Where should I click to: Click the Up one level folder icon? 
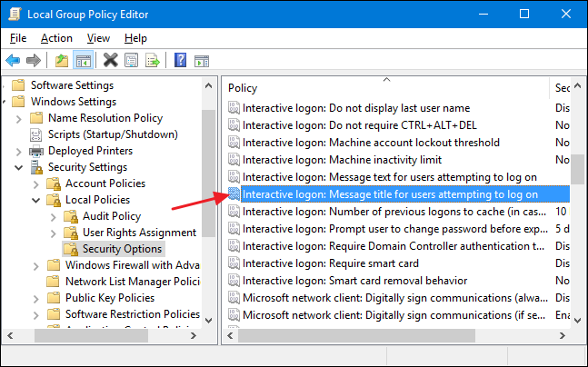point(62,61)
